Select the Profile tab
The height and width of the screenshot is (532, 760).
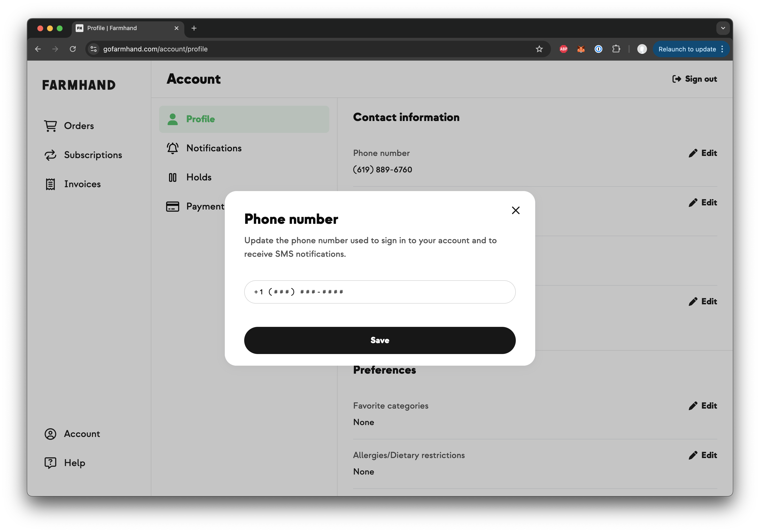click(x=244, y=119)
